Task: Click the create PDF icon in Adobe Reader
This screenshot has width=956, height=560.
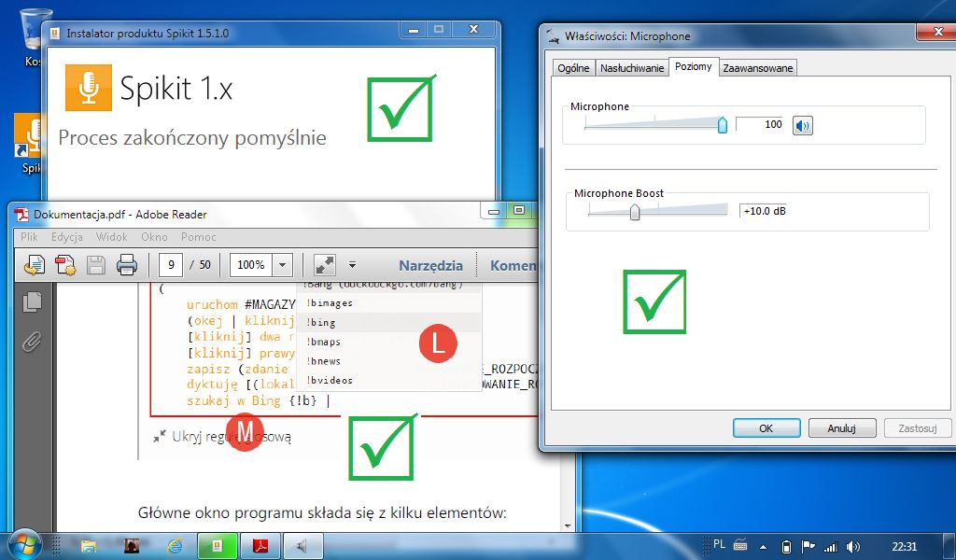Action: 65,265
